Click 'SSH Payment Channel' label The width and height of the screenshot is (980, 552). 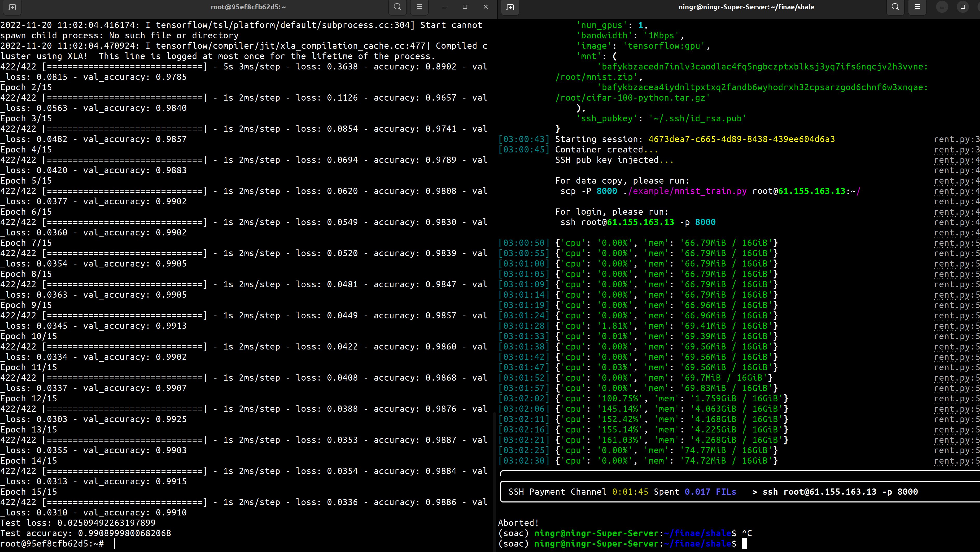[x=557, y=492]
